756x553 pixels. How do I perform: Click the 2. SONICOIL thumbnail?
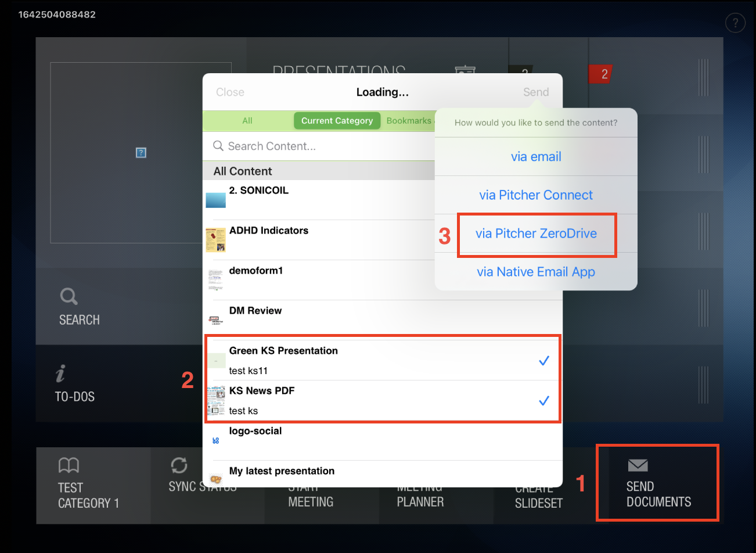pos(215,200)
